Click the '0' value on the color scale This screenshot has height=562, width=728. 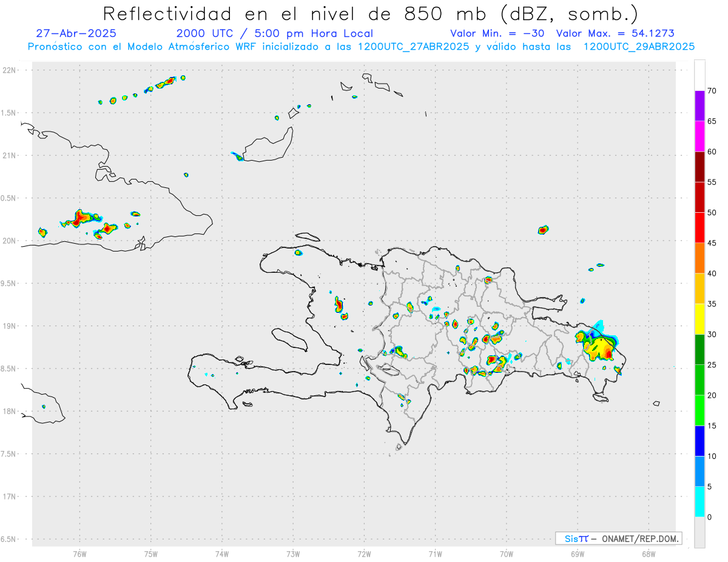[709, 517]
